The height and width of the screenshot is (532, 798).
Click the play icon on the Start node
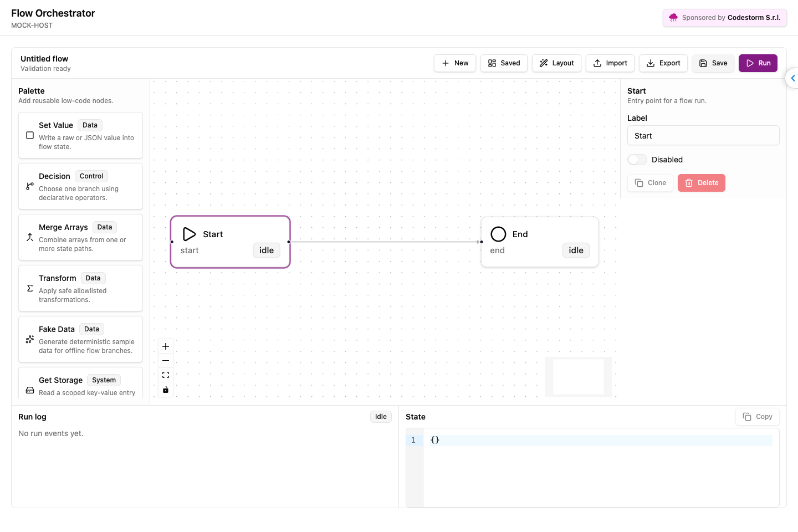point(189,234)
